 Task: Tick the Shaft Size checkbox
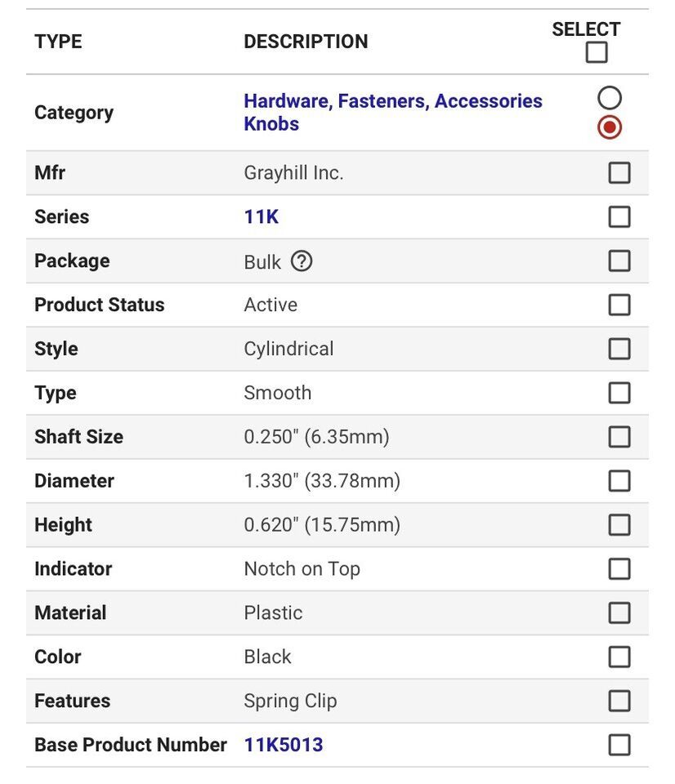click(619, 437)
